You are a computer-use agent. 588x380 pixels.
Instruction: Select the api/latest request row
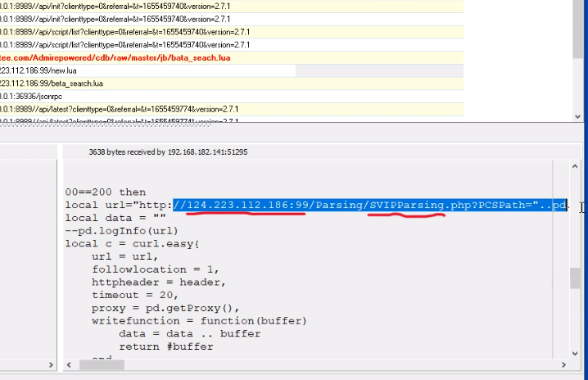click(x=232, y=109)
